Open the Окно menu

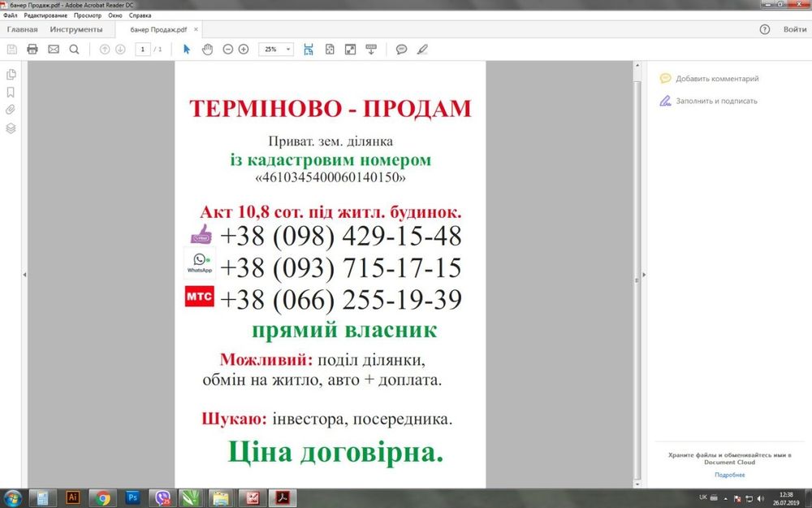pos(115,15)
